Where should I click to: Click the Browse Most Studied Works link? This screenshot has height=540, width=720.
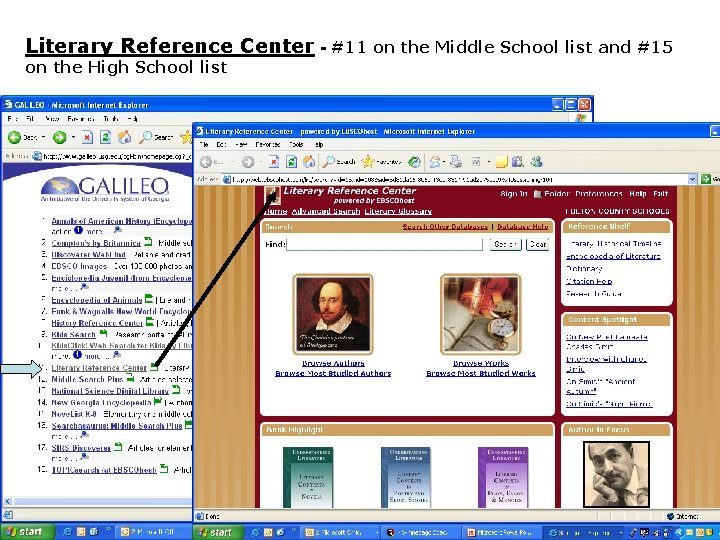(481, 373)
